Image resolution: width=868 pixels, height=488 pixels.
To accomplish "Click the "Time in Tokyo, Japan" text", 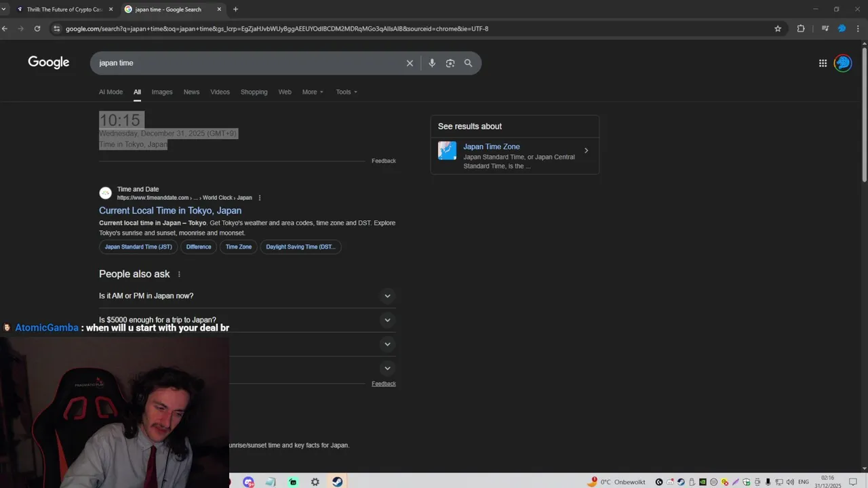I will tap(133, 144).
